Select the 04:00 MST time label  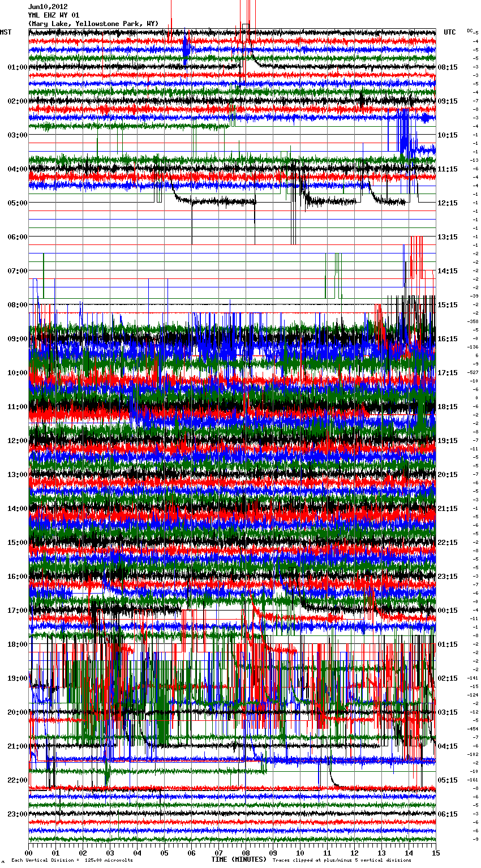click(18, 169)
